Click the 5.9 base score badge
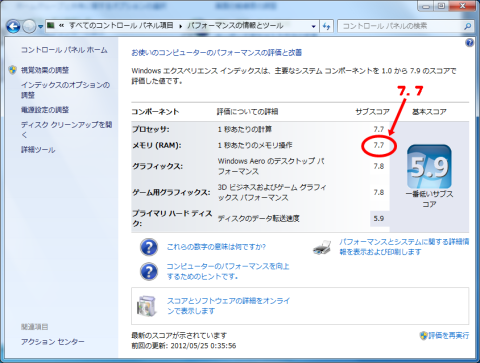The width and height of the screenshot is (480, 363). point(429,166)
